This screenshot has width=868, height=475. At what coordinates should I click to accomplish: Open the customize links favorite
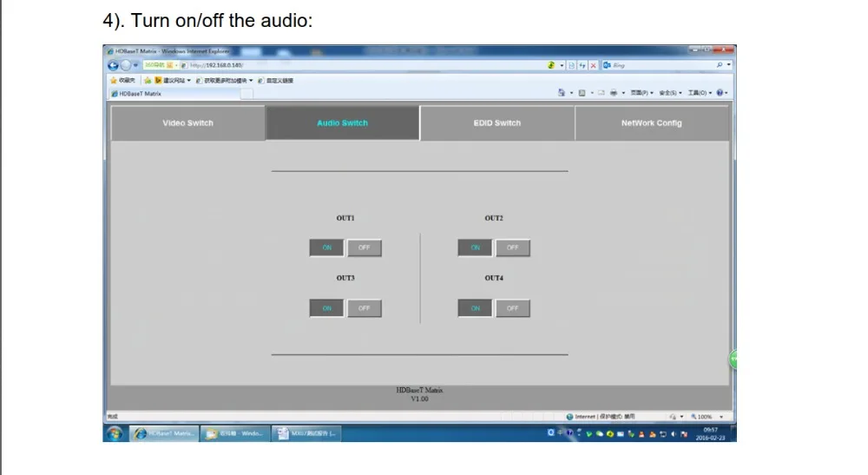coord(276,80)
